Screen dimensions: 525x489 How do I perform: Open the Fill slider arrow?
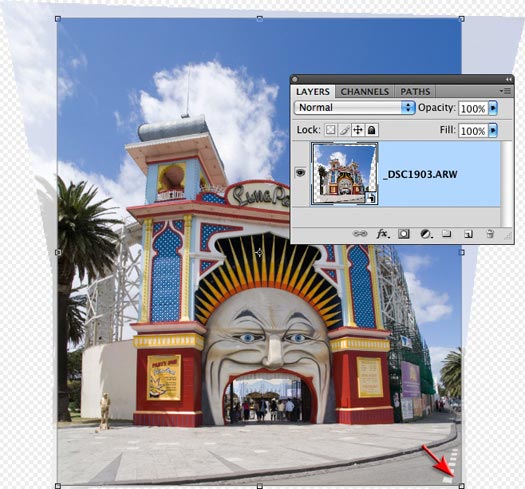pos(493,130)
